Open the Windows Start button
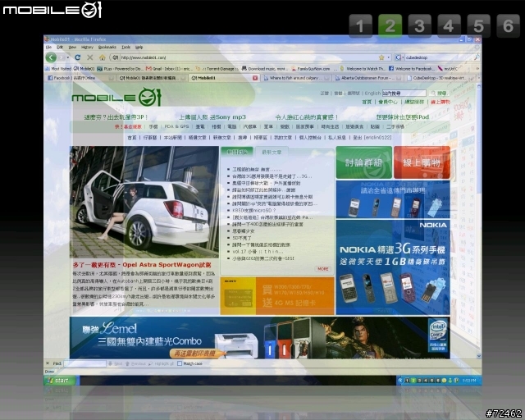Image resolution: width=525 pixels, height=420 pixels. coord(60,381)
